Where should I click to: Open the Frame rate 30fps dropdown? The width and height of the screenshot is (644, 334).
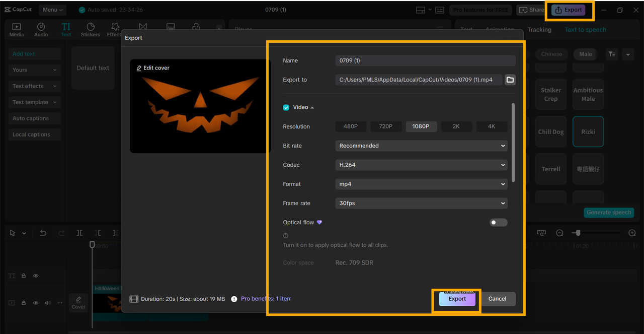(x=422, y=203)
